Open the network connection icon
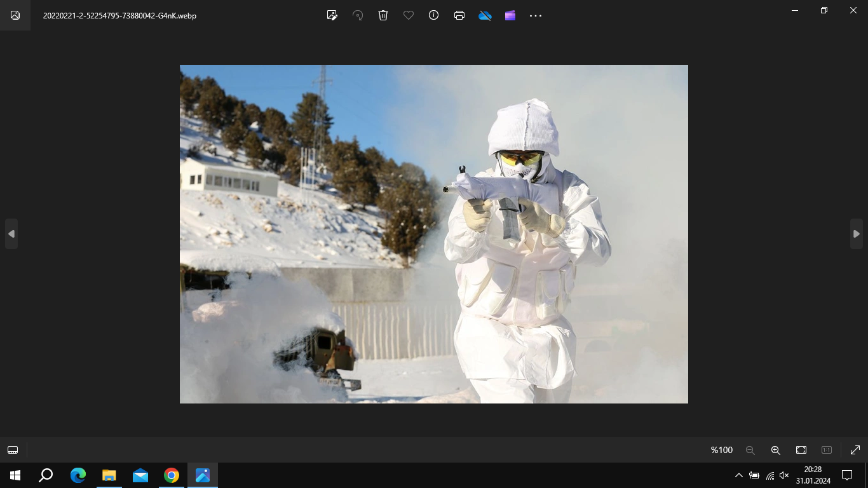 pyautogui.click(x=770, y=475)
